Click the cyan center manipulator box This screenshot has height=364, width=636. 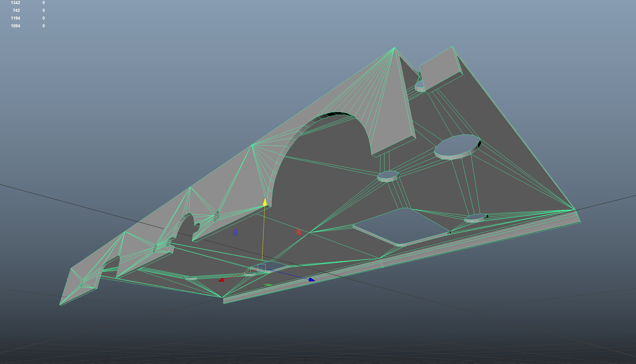coord(262,268)
